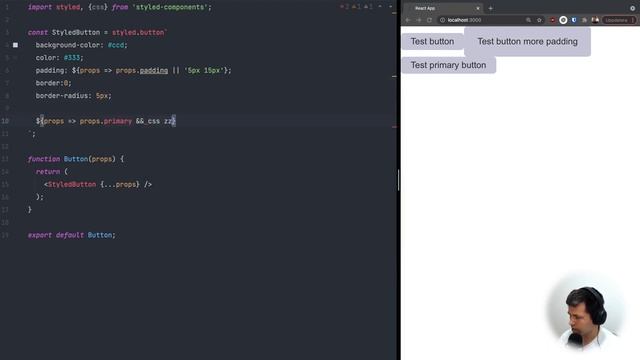Click the editor and browser divider handle
Screen dimensions: 640x360
398,180
